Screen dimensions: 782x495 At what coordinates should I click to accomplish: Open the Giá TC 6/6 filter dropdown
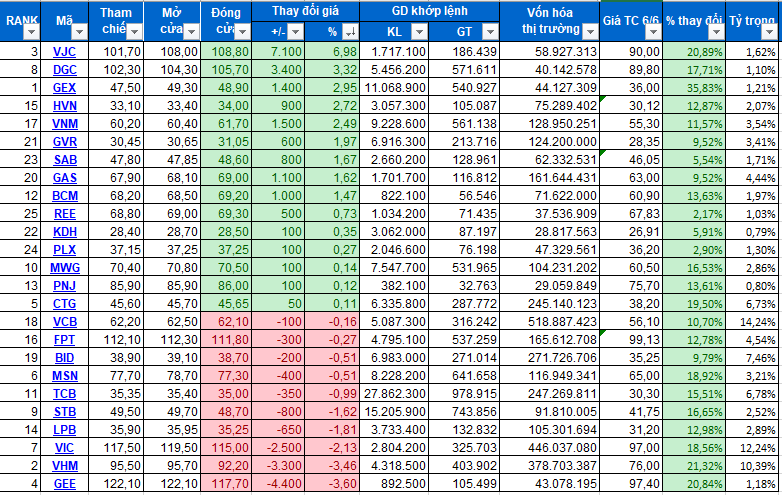653,32
